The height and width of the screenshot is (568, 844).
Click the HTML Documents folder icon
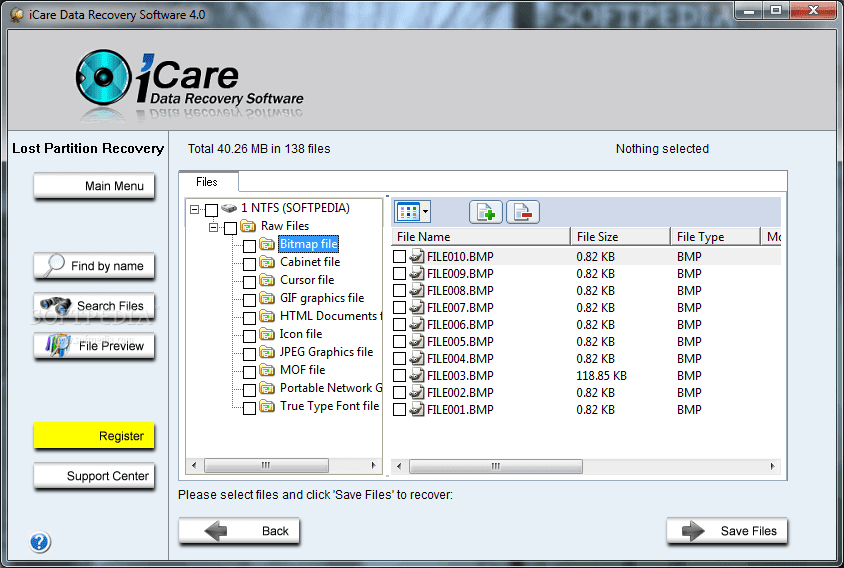click(267, 316)
